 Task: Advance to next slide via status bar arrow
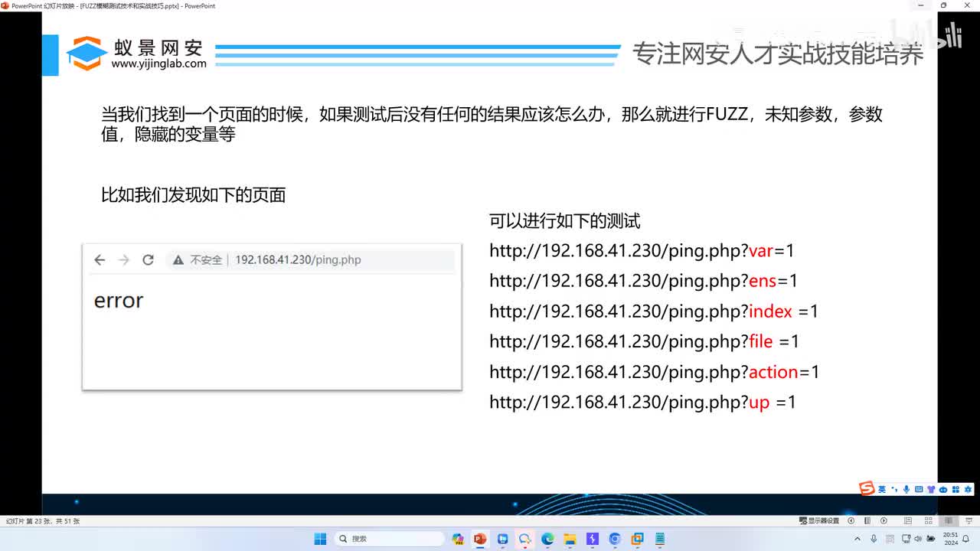pyautogui.click(x=884, y=521)
